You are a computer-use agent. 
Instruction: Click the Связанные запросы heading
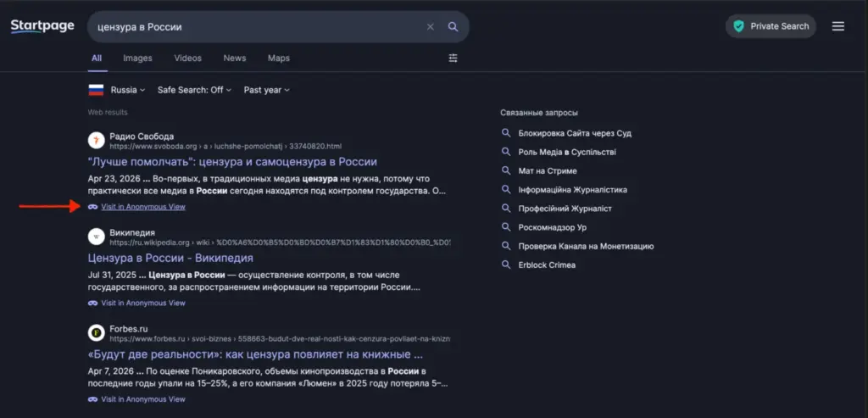coord(539,113)
